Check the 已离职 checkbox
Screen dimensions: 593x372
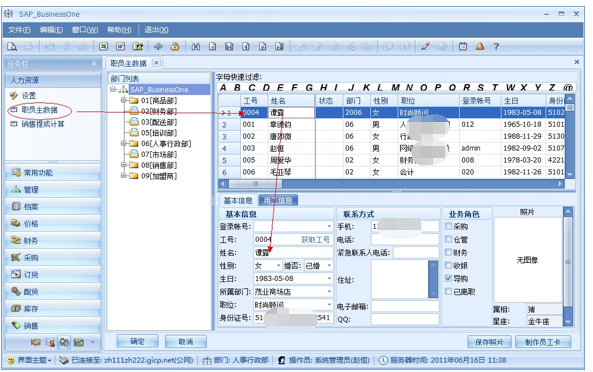point(449,291)
